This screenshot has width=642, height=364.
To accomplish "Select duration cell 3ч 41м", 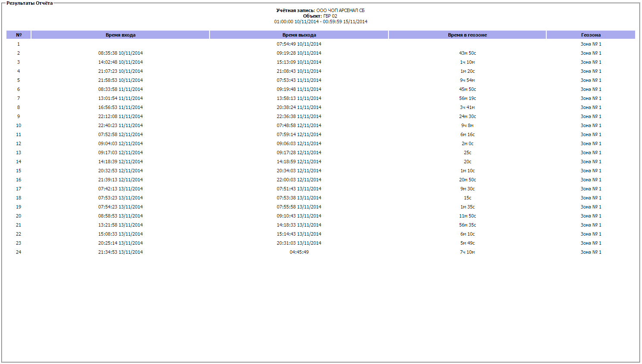I will coord(467,107).
